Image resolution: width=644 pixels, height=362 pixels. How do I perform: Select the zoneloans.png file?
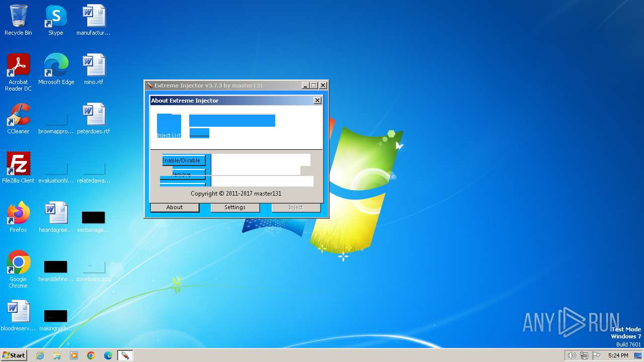(94, 270)
